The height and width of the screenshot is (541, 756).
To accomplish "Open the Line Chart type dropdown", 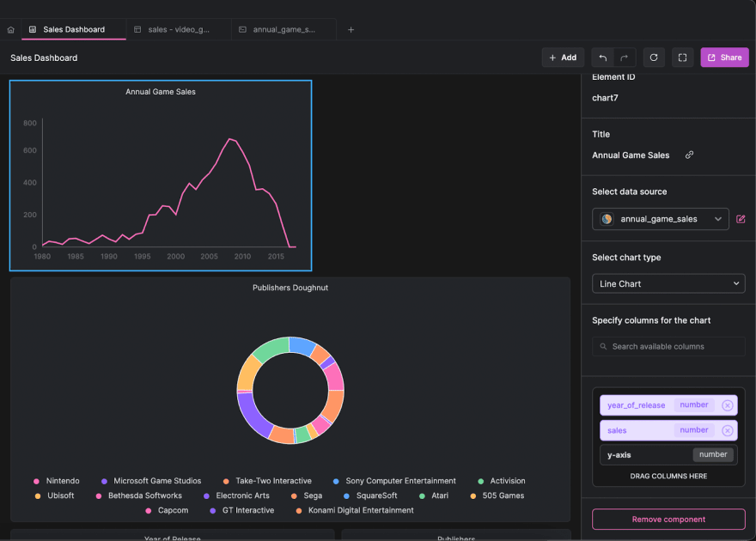I will point(668,283).
